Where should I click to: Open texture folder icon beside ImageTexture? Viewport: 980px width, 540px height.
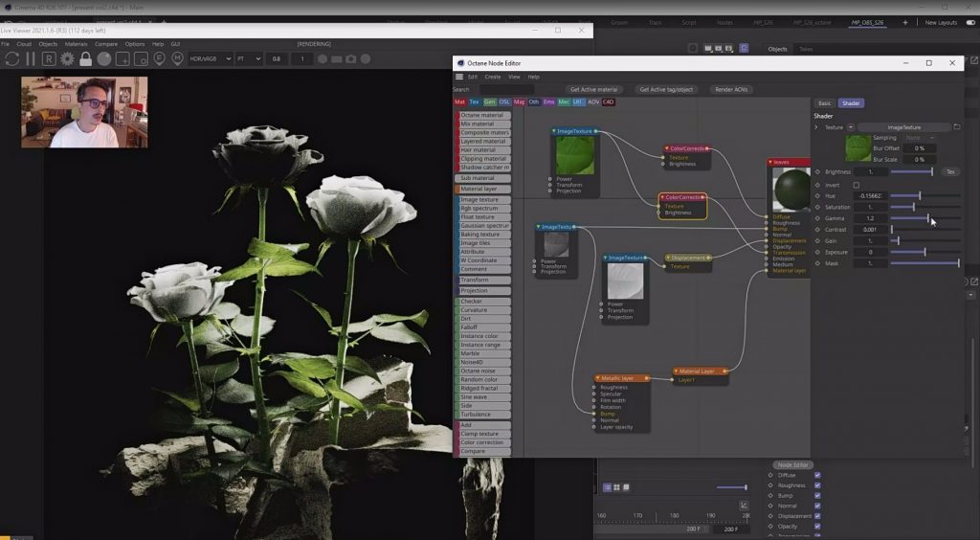[957, 127]
